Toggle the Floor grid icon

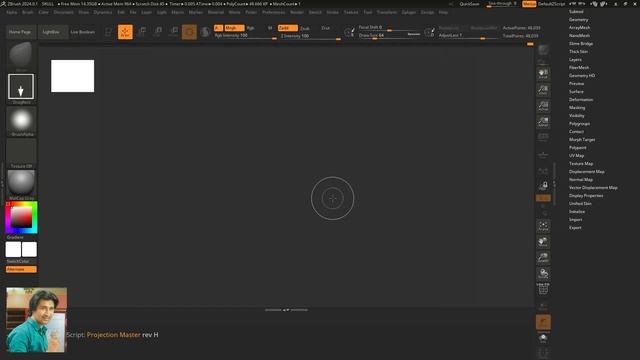pyautogui.click(x=543, y=155)
